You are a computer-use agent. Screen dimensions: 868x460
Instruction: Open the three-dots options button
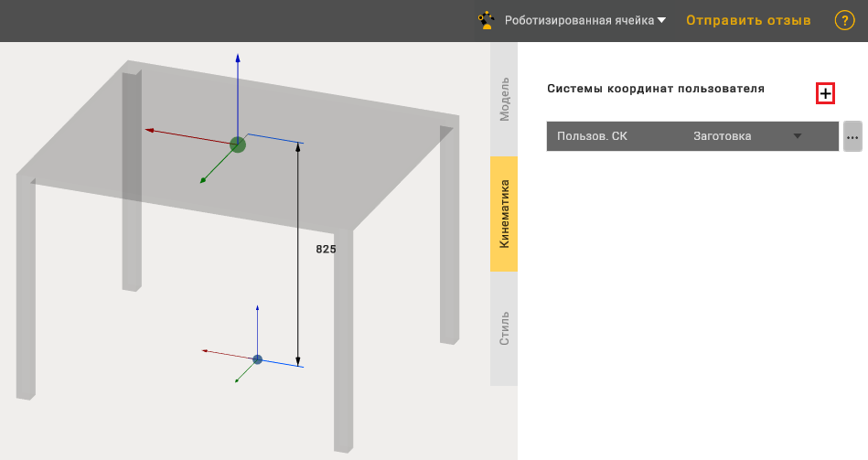852,136
